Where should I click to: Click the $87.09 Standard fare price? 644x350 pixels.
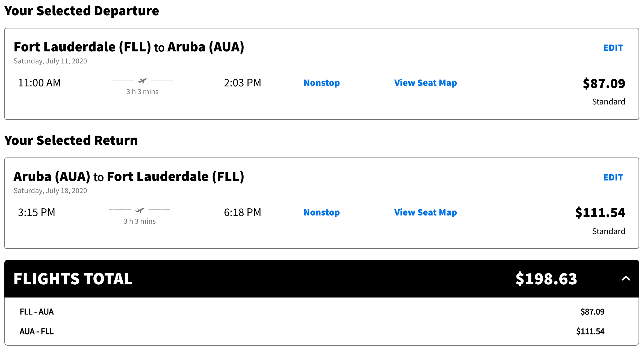604,84
